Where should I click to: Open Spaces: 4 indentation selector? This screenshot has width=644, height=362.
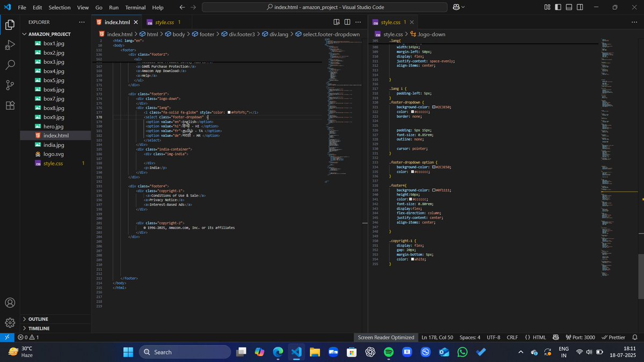(x=470, y=337)
